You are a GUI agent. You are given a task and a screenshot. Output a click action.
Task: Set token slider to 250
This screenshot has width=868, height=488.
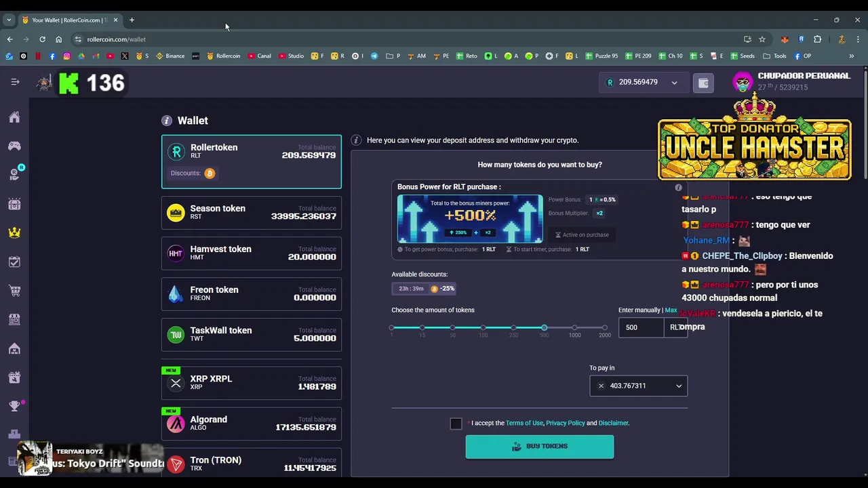click(x=513, y=328)
